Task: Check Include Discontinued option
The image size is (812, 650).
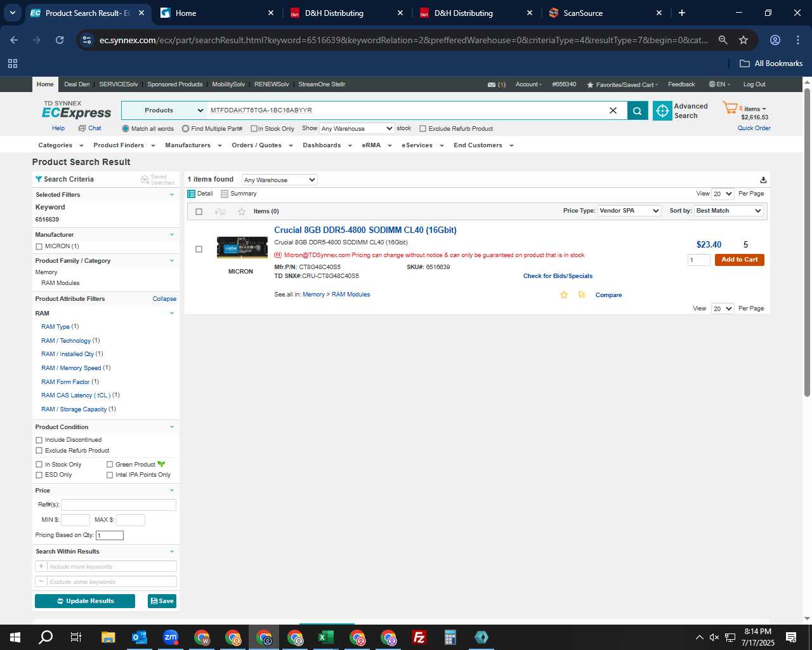Action: click(x=39, y=440)
